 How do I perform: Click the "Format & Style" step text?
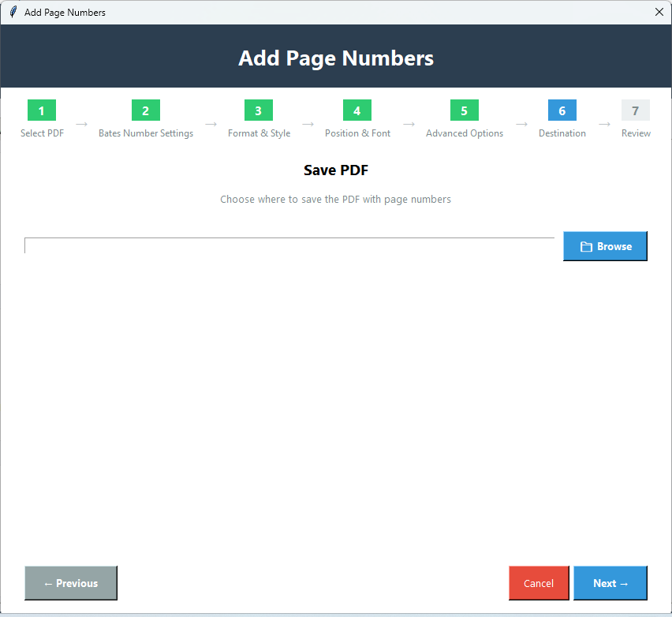tap(258, 133)
